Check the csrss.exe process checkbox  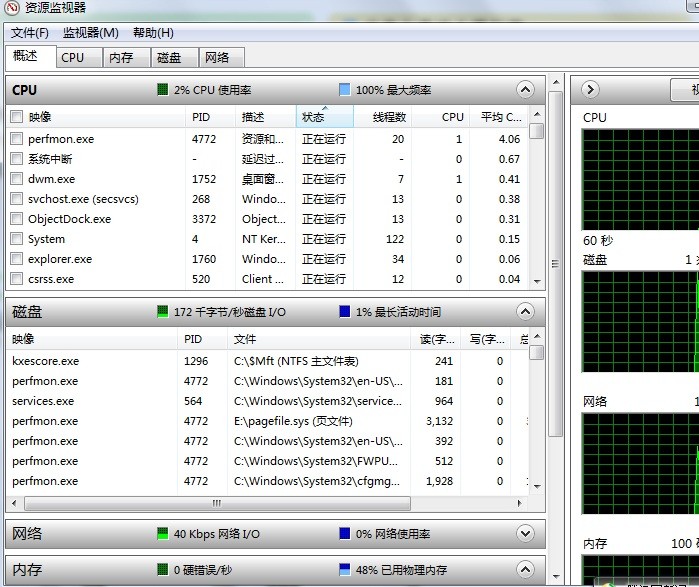pyautogui.click(x=16, y=279)
